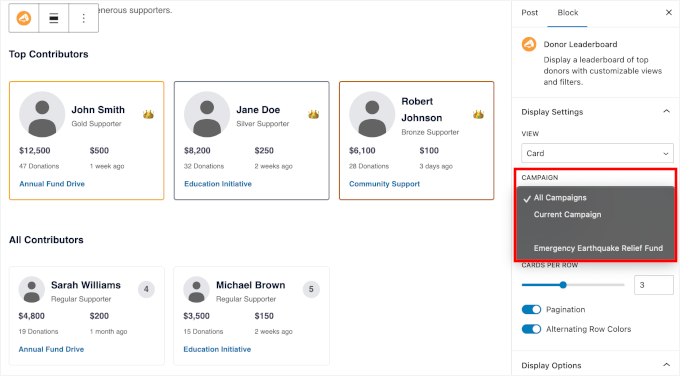Click John Smith's gold crown icon
This screenshot has height=376, width=680.
click(148, 114)
